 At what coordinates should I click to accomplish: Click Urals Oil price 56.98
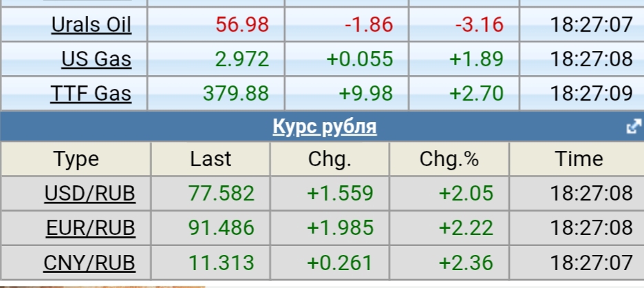241,25
